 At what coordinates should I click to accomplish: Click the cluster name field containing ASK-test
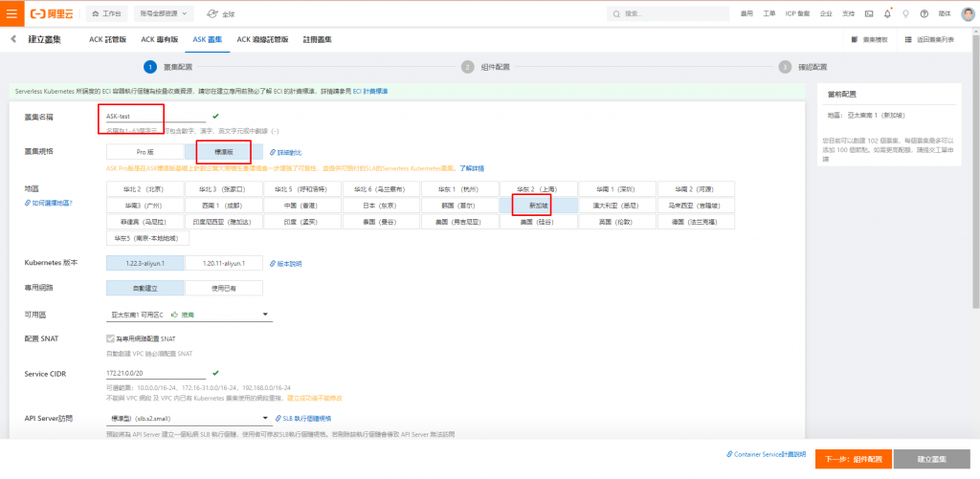pyautogui.click(x=155, y=116)
